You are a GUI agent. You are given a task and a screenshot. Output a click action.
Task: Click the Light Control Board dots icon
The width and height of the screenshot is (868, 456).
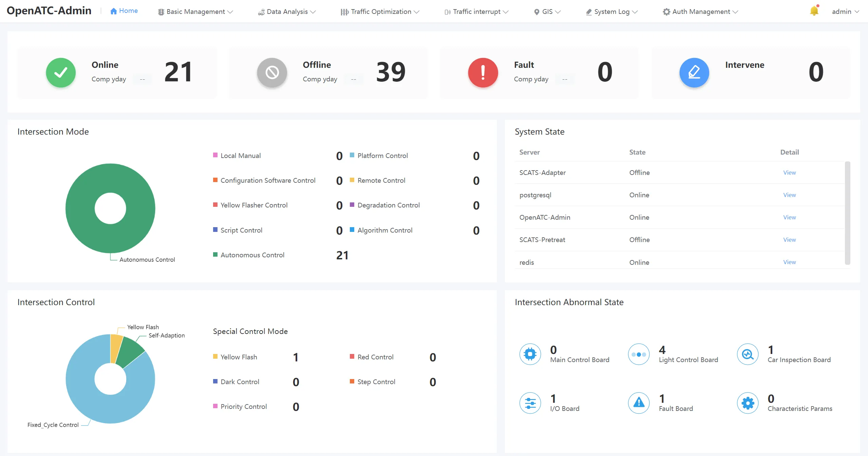639,354
